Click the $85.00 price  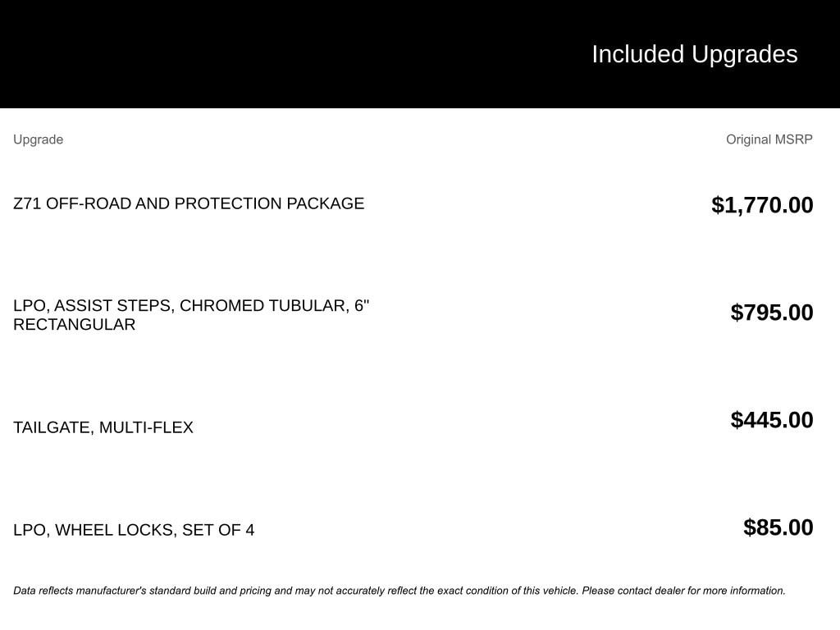(778, 527)
